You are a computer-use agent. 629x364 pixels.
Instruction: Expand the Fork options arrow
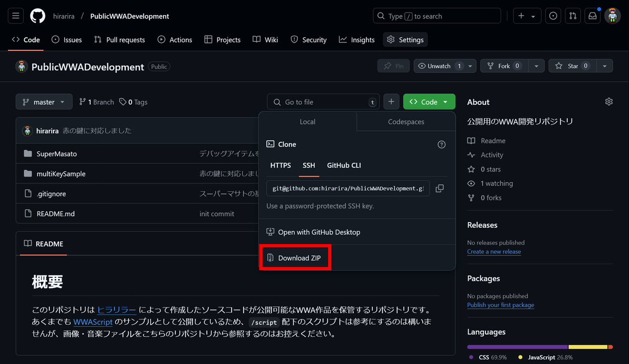(x=536, y=66)
